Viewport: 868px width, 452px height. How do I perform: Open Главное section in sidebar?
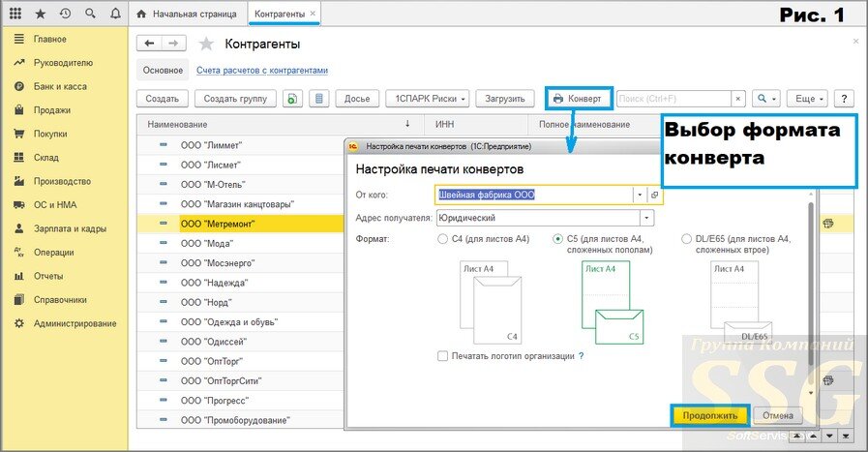click(x=49, y=40)
